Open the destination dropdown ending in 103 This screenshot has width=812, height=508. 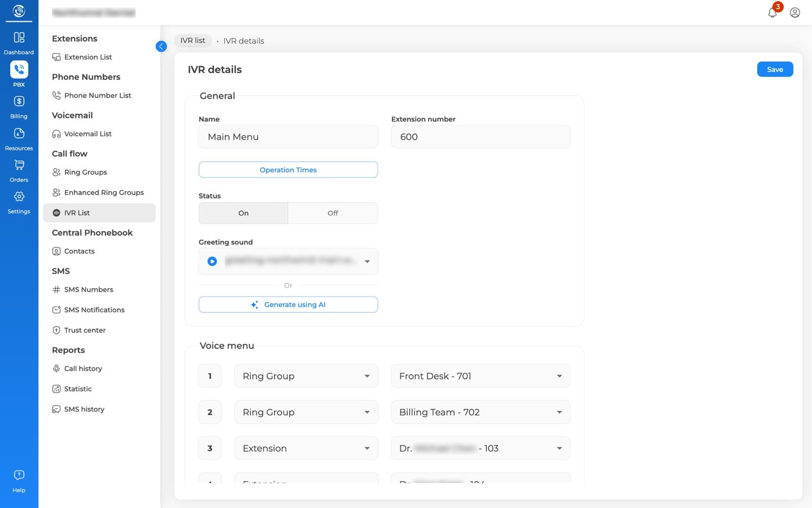click(x=481, y=448)
